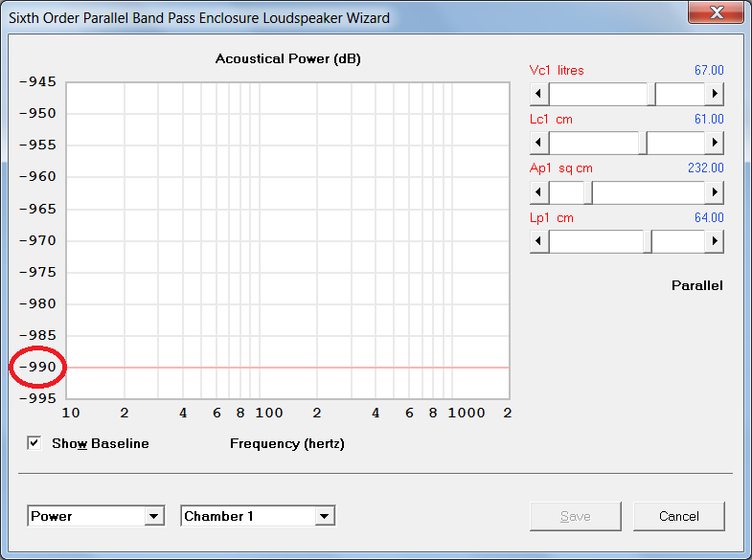Click the Lp1 cm label
The width and height of the screenshot is (752, 560).
[552, 218]
